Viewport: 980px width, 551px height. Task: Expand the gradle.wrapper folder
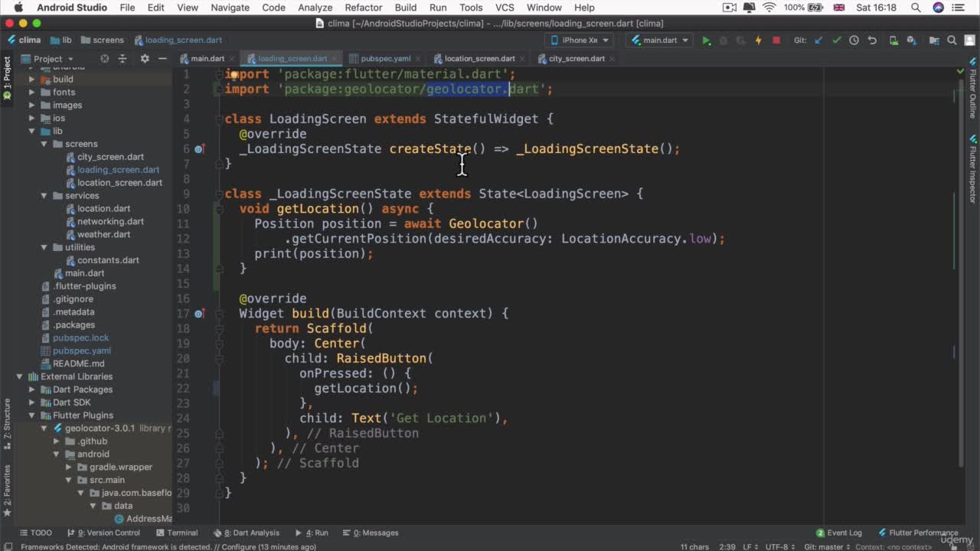(x=69, y=467)
